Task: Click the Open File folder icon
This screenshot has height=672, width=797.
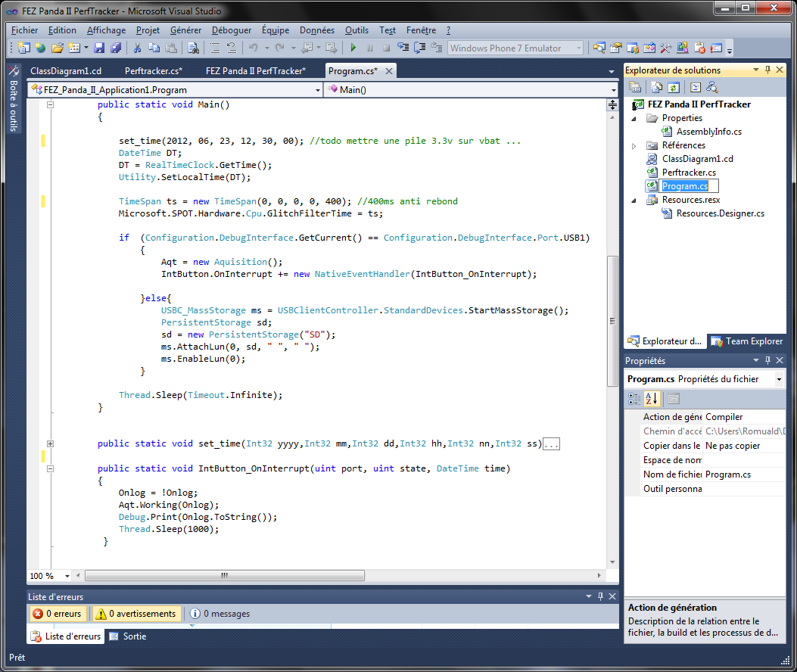Action: coord(58,48)
